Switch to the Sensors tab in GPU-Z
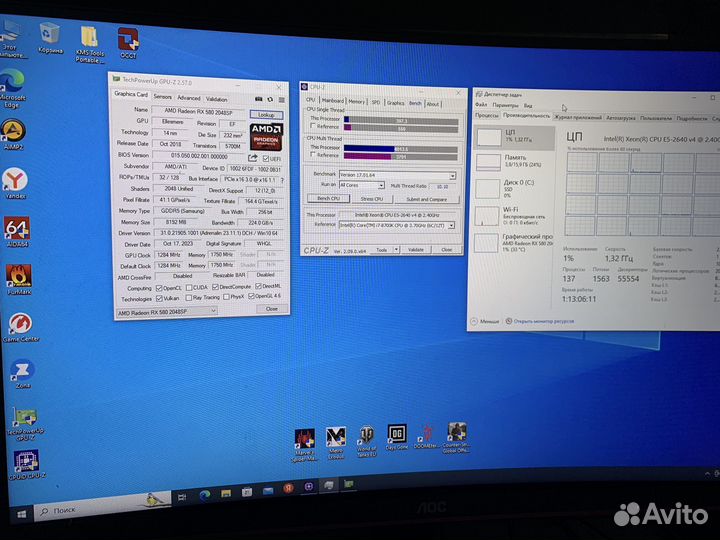 click(x=163, y=97)
